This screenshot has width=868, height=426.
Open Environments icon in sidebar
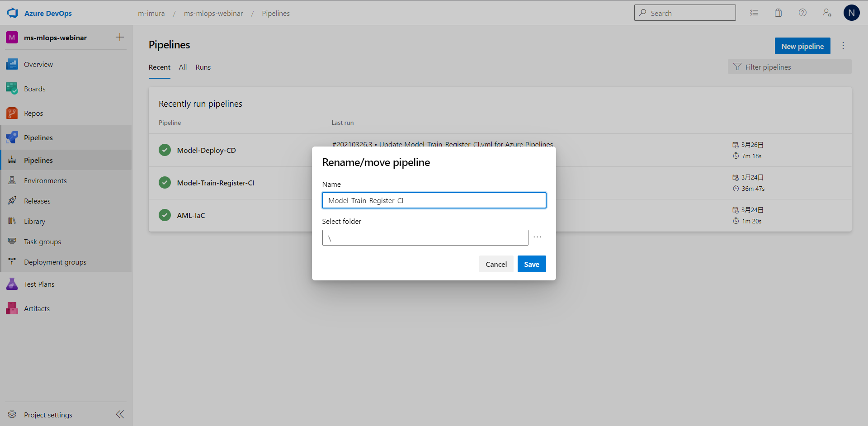[x=12, y=180]
